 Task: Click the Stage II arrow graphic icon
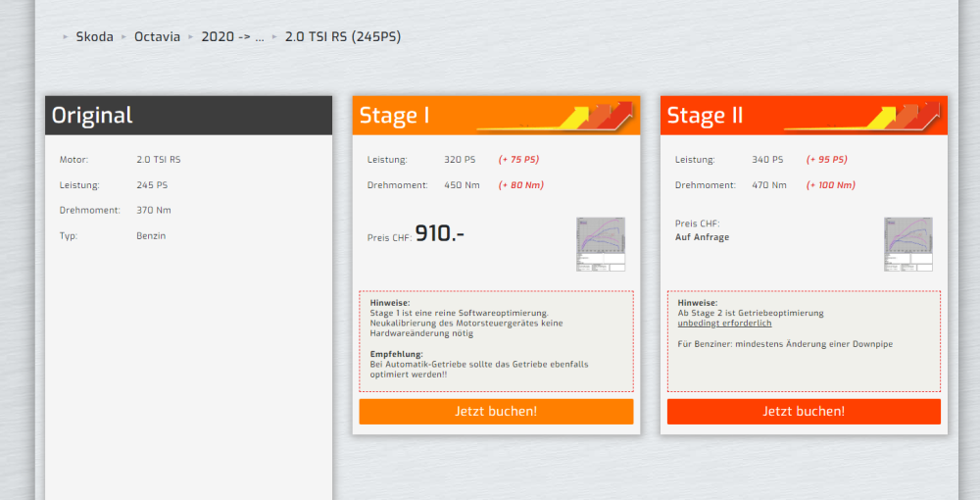click(x=862, y=117)
